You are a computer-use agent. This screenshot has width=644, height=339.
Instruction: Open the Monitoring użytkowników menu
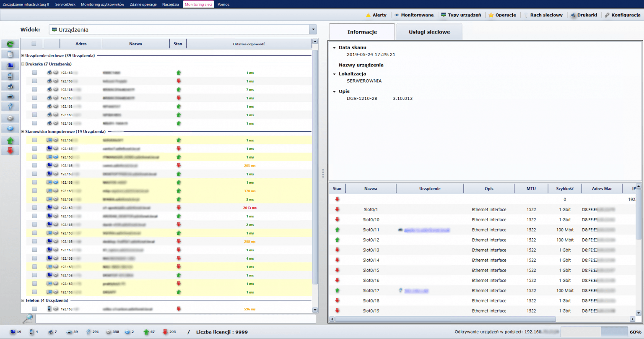102,4
